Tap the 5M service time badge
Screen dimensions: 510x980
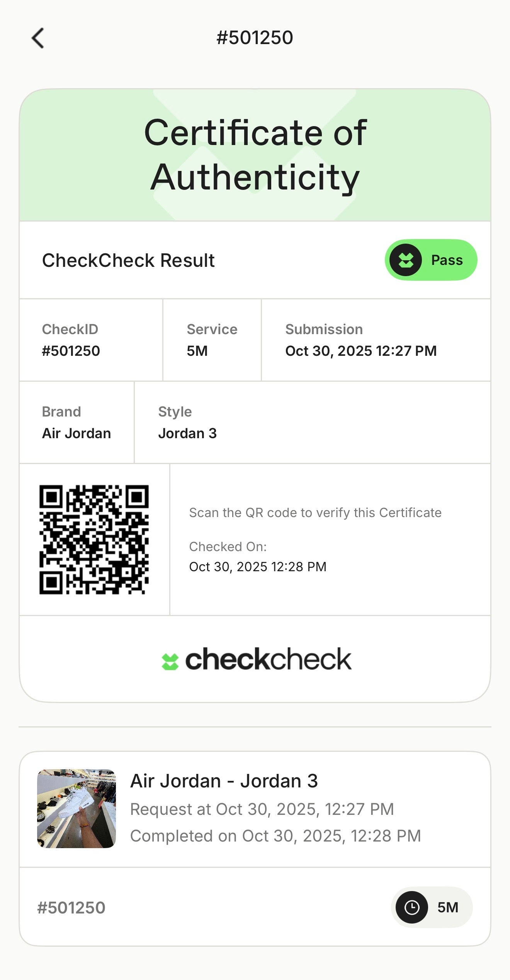432,907
